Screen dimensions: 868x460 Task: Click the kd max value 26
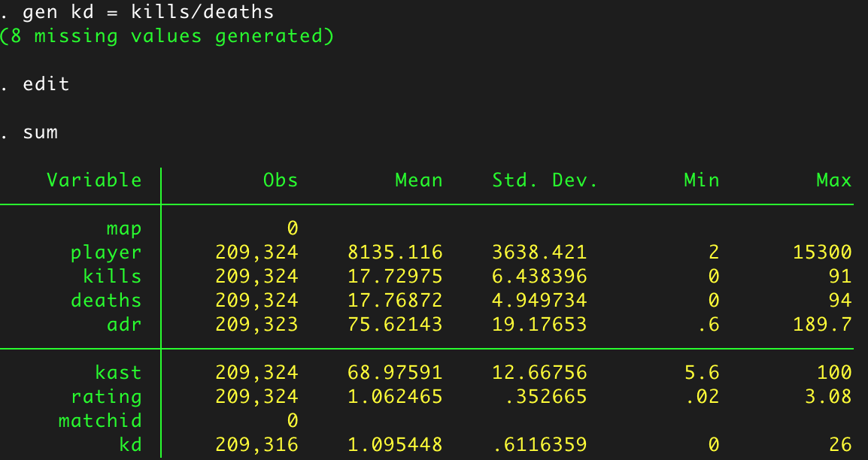click(x=840, y=444)
